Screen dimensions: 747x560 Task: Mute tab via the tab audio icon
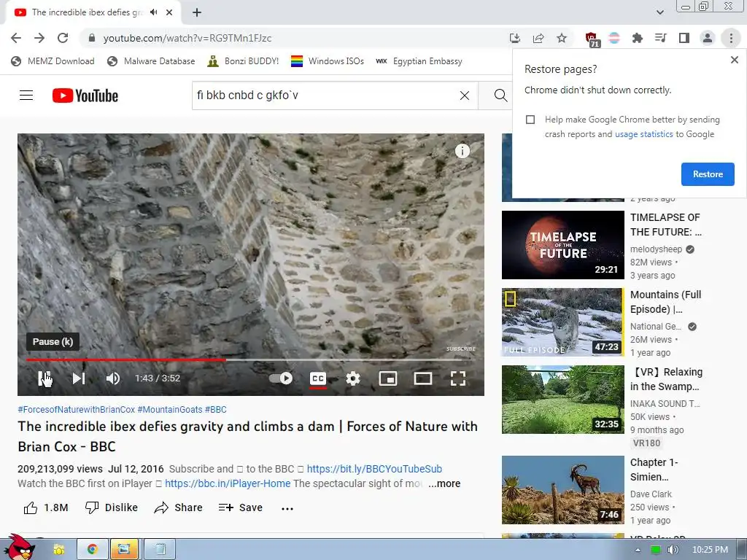[x=153, y=12]
